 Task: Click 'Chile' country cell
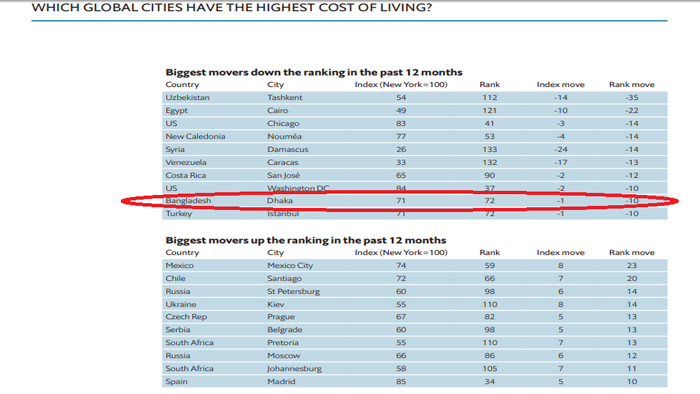175,278
